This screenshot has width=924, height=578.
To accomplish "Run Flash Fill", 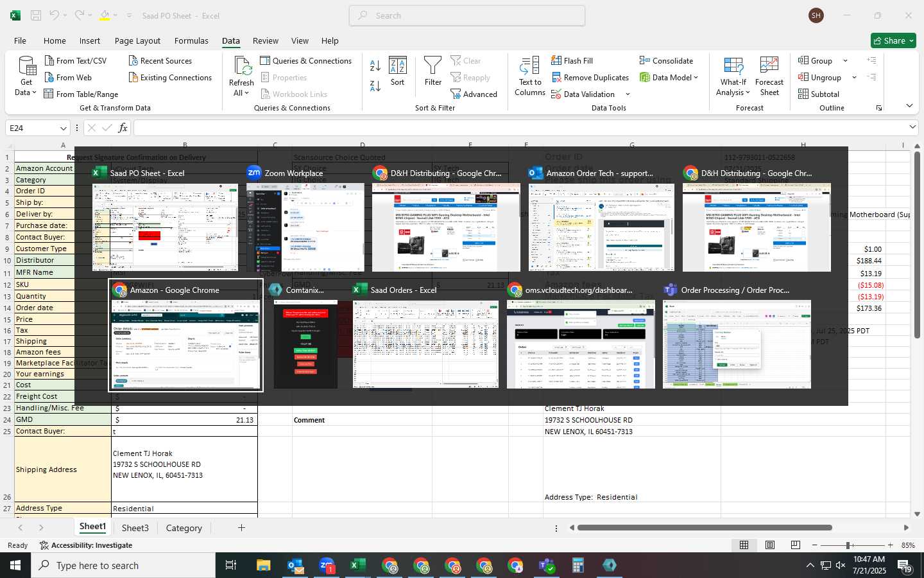I will (572, 61).
